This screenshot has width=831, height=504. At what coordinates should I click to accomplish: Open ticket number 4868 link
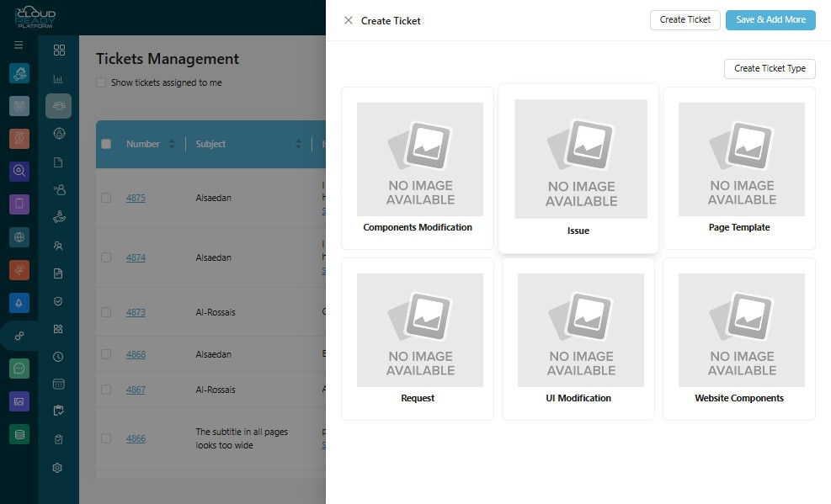tap(136, 354)
